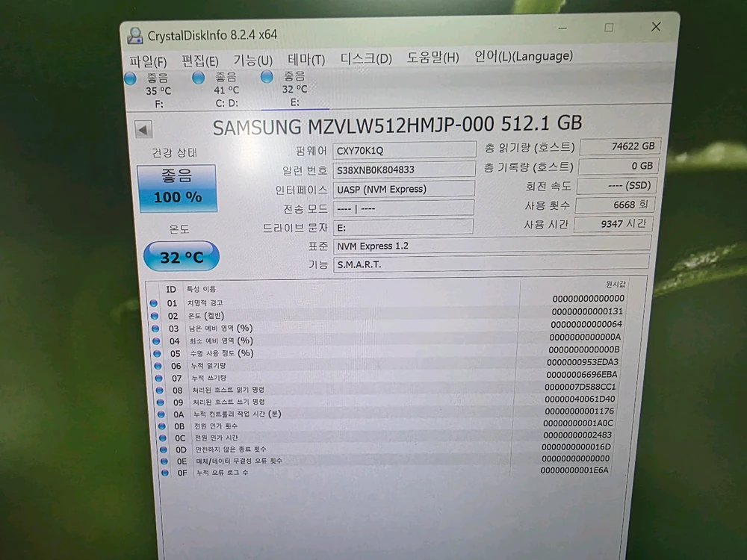The height and width of the screenshot is (560, 747).
Task: Click the firmware field CXY70K1Q
Action: coord(404,150)
